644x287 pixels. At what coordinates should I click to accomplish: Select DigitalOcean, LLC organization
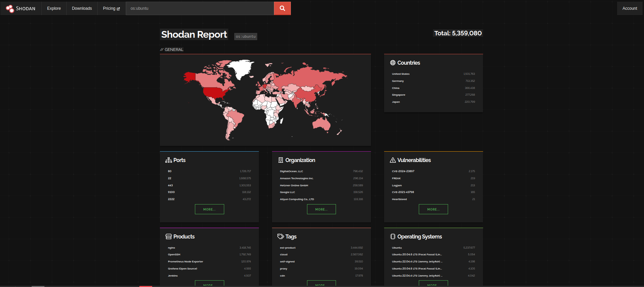[x=321, y=171]
